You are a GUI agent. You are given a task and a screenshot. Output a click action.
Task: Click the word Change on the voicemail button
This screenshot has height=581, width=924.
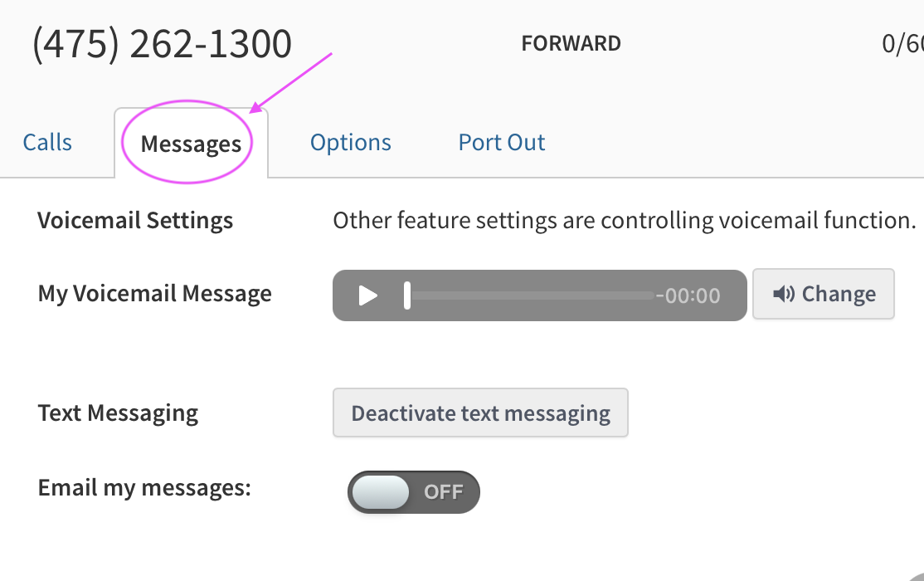point(839,294)
